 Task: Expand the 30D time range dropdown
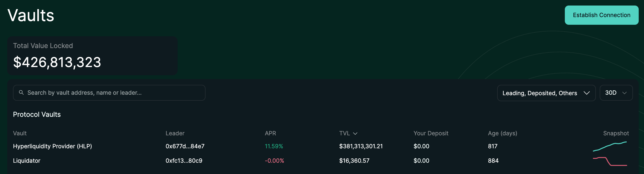click(616, 93)
